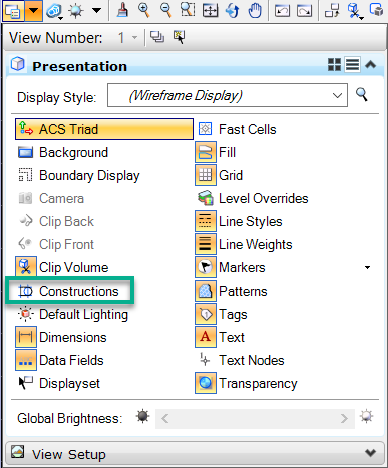Viewport: 388px width, 468px height.
Task: Open the View Number dropdown
Action: 134,37
